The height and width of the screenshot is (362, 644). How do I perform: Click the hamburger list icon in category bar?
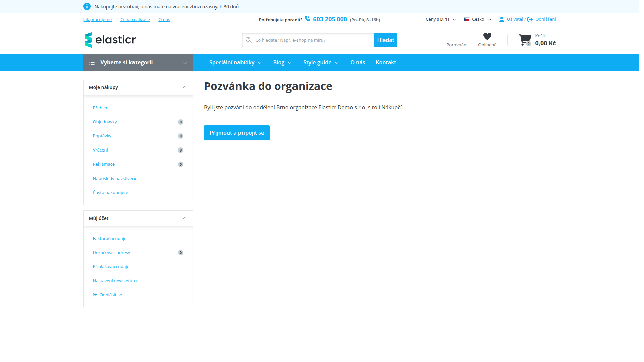click(92, 63)
